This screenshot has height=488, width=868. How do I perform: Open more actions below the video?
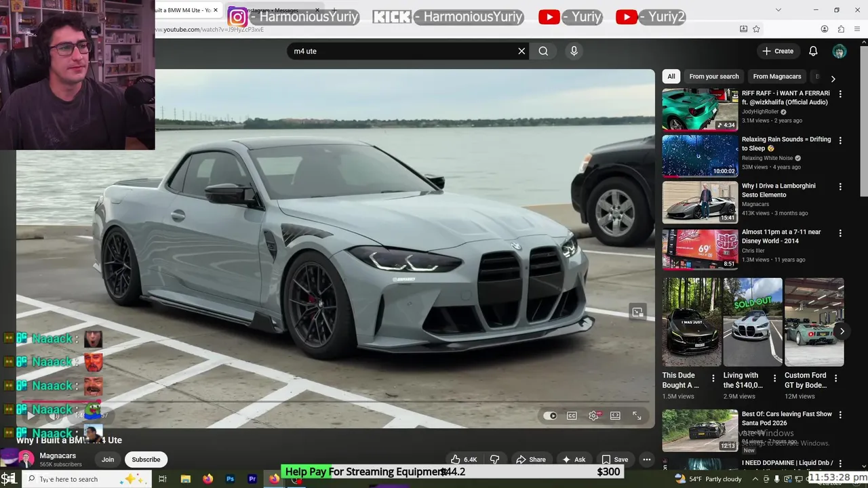coord(646,460)
